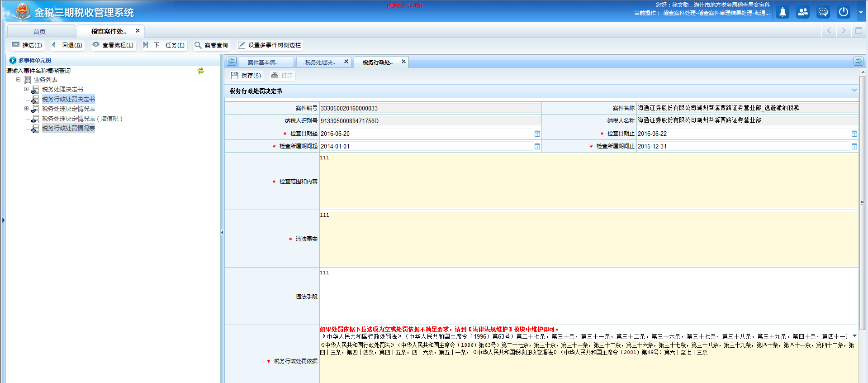Open calendar for 检查日期起
Viewport: 868px width, 383px height.
tap(537, 134)
